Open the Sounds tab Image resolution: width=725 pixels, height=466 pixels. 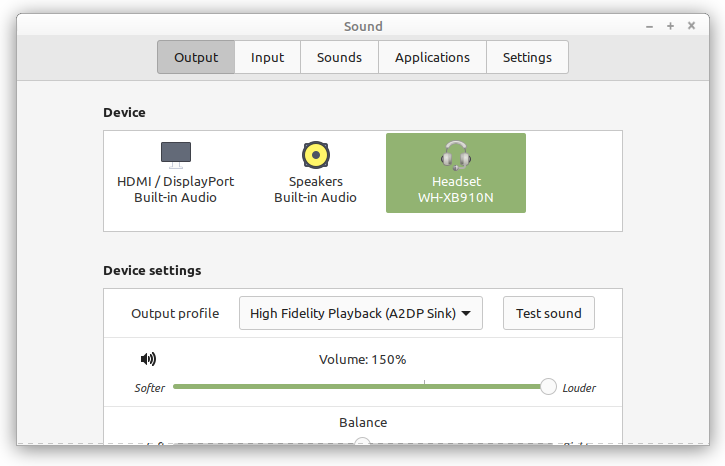339,57
